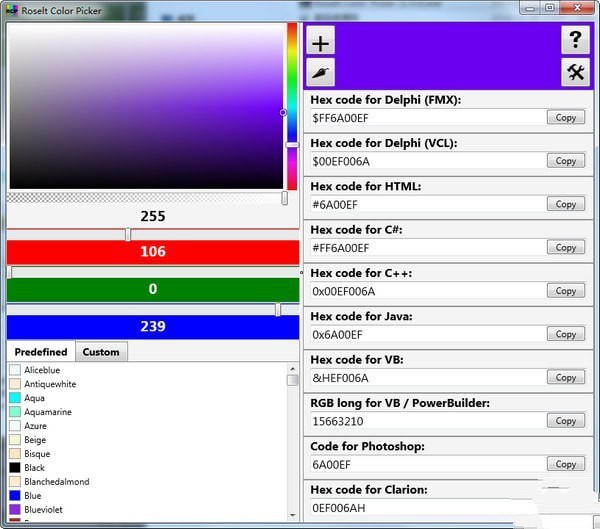Image resolution: width=600 pixels, height=529 pixels.
Task: Click the color list scroll up arrow
Action: [x=293, y=369]
